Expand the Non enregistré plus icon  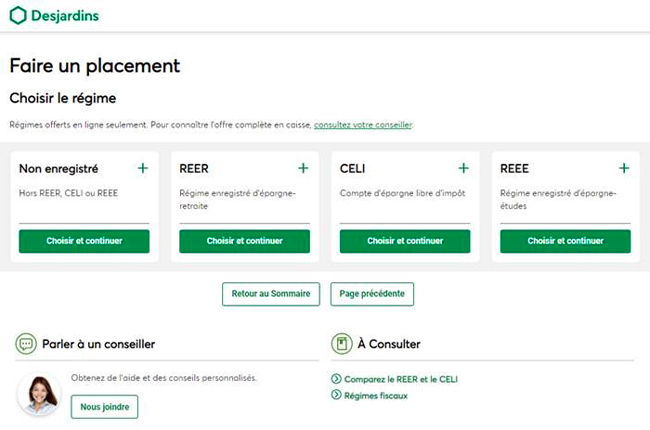pyautogui.click(x=143, y=168)
